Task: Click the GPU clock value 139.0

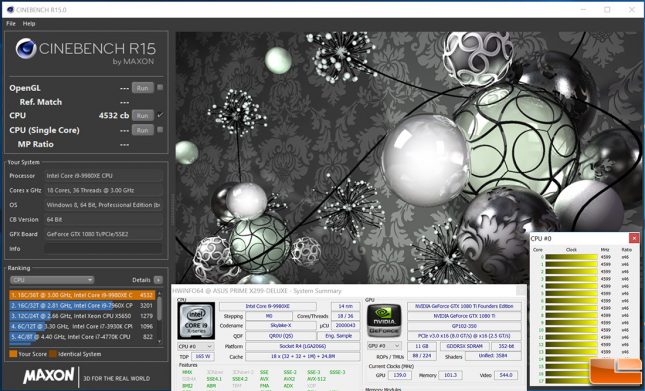Action: pos(399,375)
